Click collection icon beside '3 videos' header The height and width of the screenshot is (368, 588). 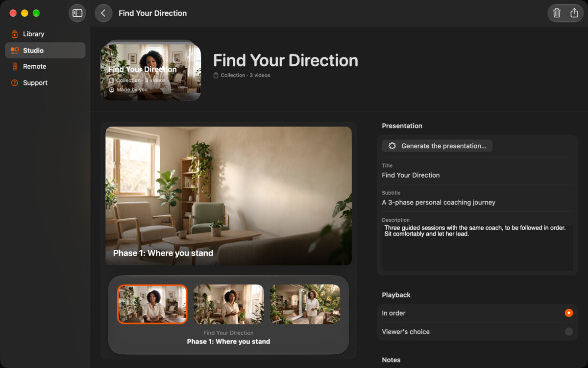tap(216, 76)
